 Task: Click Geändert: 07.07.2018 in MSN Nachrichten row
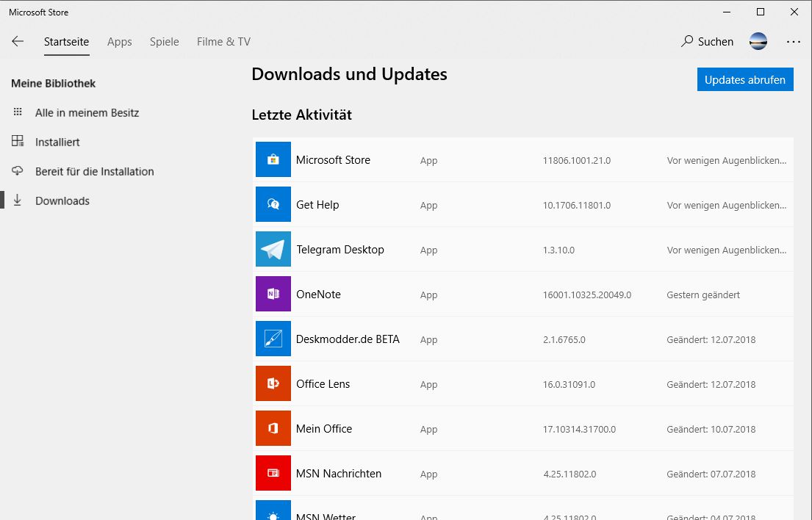[x=711, y=474]
